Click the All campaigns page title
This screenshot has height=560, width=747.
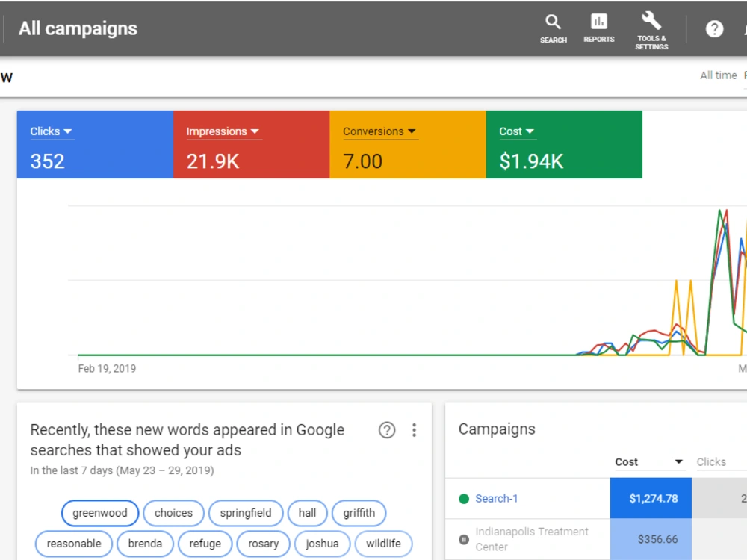[78, 28]
